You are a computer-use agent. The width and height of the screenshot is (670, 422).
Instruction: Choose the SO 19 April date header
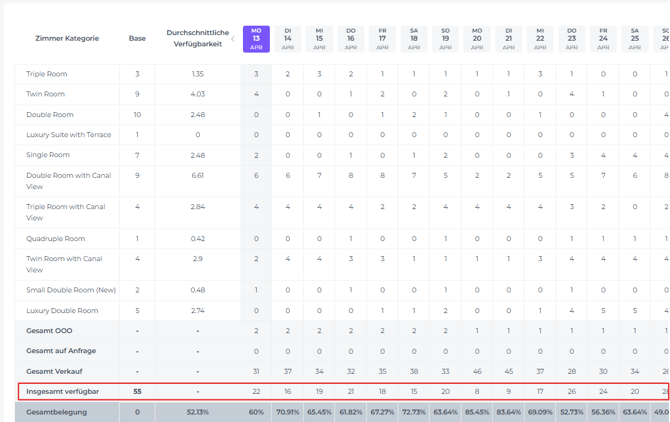point(445,39)
